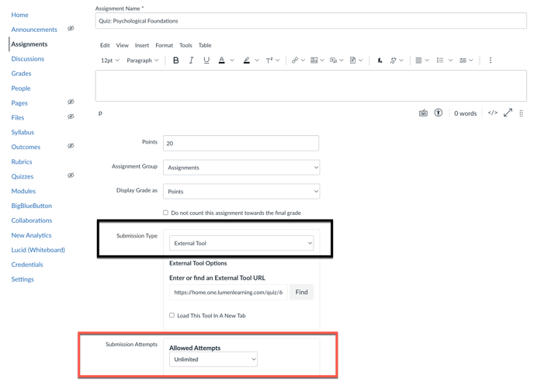Apply italic formatting in editor toolbar
The width and height of the screenshot is (534, 392).
pos(191,61)
